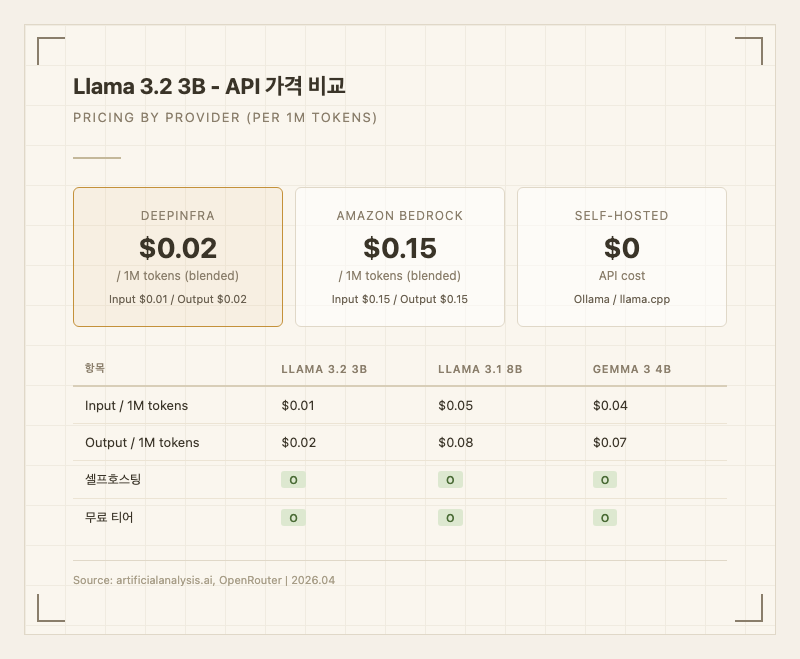This screenshot has width=800, height=659.
Task: Click the LLAMA 3.2 3B column header
Action: [324, 369]
